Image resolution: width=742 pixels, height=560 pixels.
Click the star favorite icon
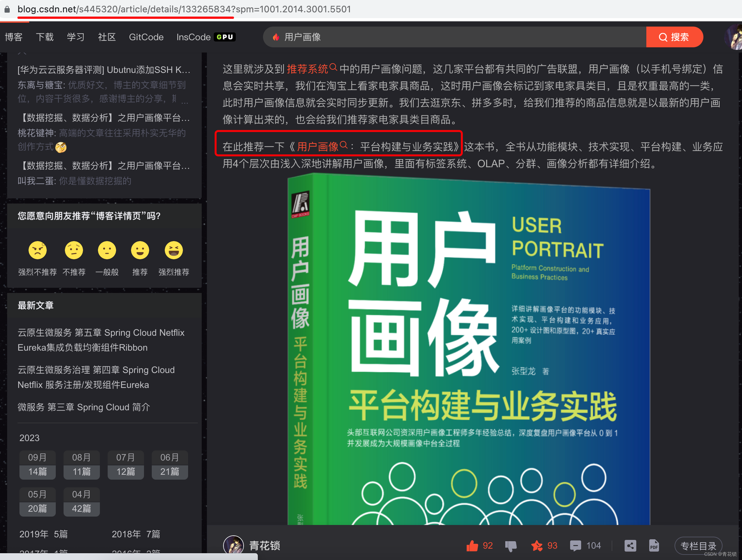pyautogui.click(x=537, y=546)
